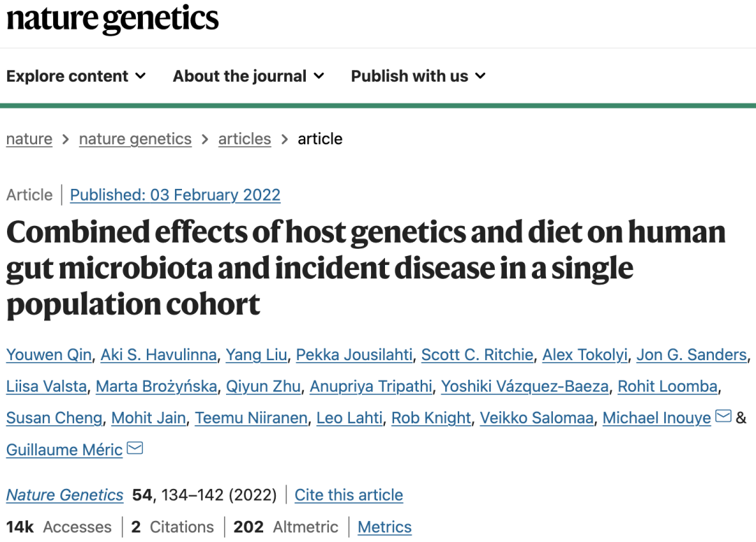756x542 pixels.
Task: Click envelope icon next to Michael Inouye
Action: coord(723,416)
